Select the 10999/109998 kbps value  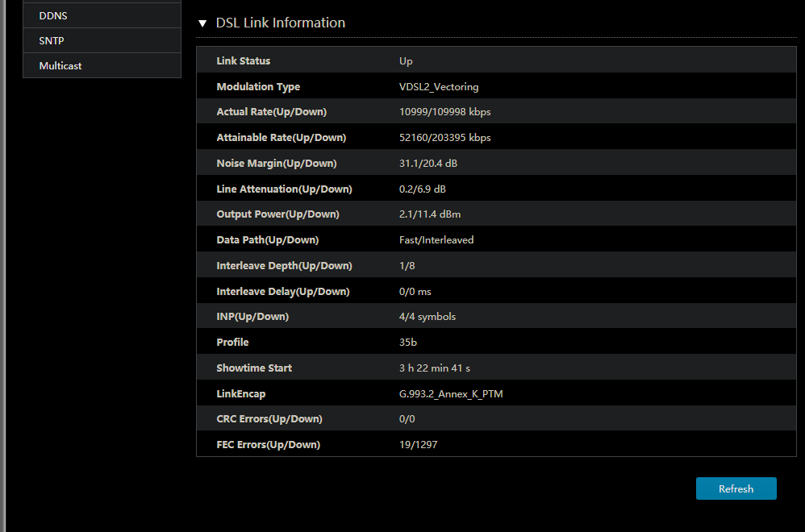click(x=445, y=112)
